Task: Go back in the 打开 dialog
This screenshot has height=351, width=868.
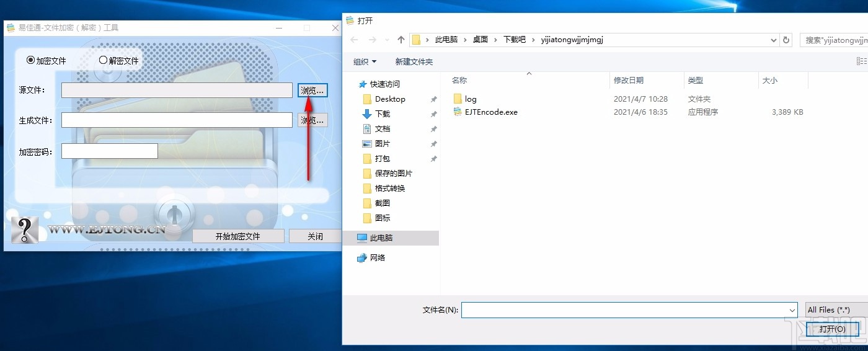Action: click(355, 40)
